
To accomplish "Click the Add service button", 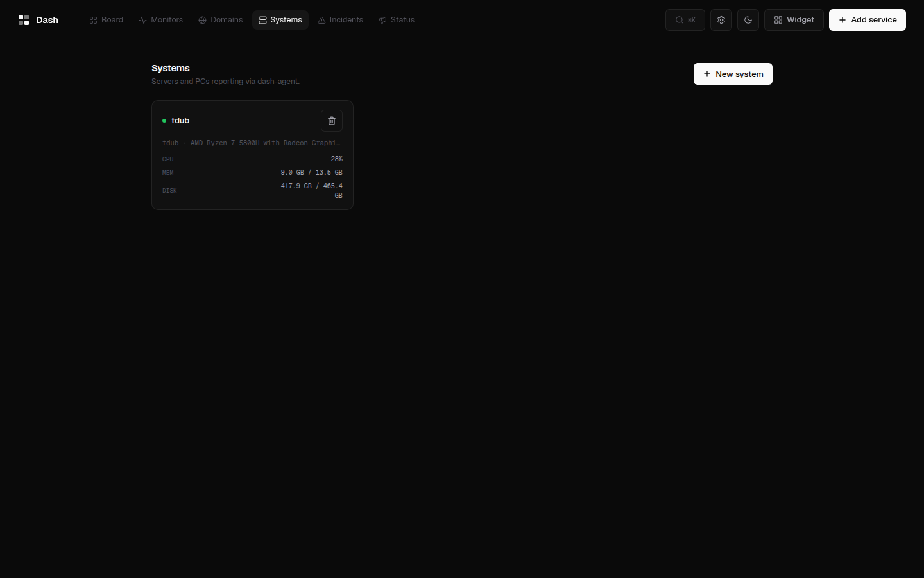I will (x=868, y=20).
